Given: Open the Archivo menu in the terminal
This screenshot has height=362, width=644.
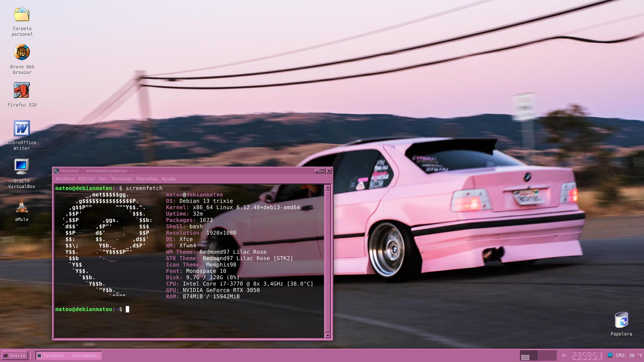Looking at the screenshot, I should [65, 179].
